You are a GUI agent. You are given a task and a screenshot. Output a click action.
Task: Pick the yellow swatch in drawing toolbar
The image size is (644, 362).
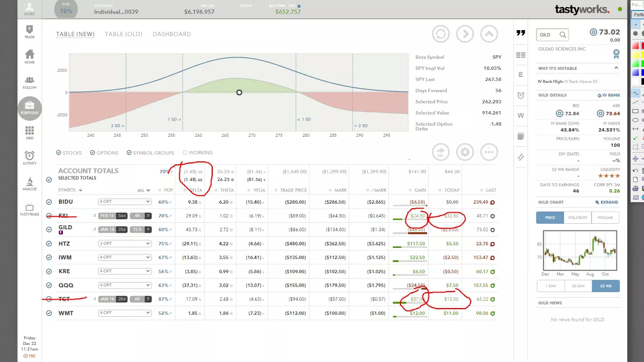point(636,54)
